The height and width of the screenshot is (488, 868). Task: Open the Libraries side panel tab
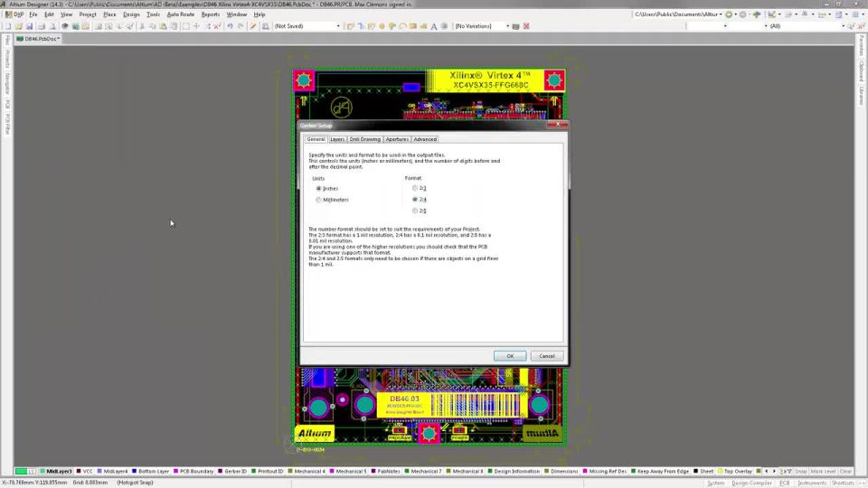coord(862,95)
